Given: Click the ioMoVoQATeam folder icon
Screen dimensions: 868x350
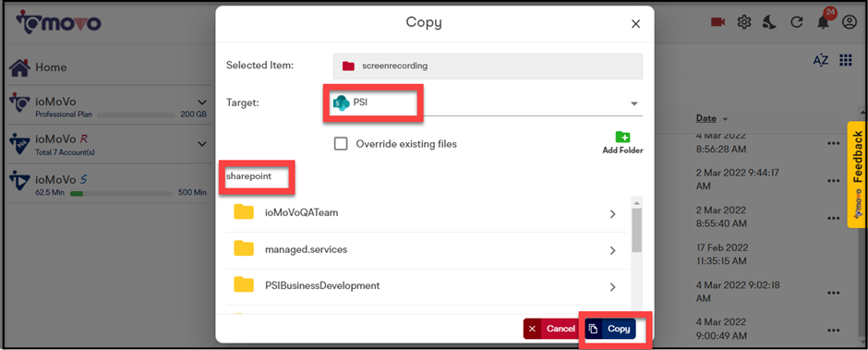Looking at the screenshot, I should (244, 212).
